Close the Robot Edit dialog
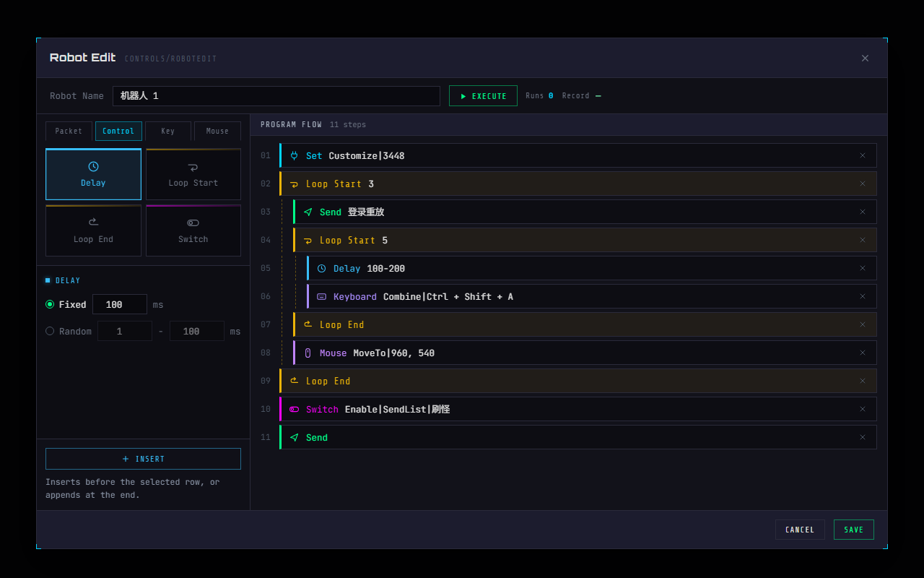 point(865,58)
